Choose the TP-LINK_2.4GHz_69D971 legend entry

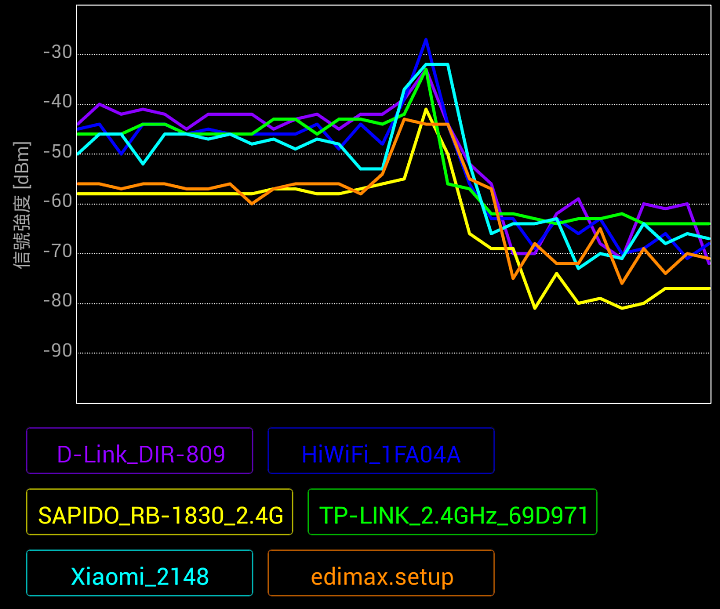coord(452,512)
